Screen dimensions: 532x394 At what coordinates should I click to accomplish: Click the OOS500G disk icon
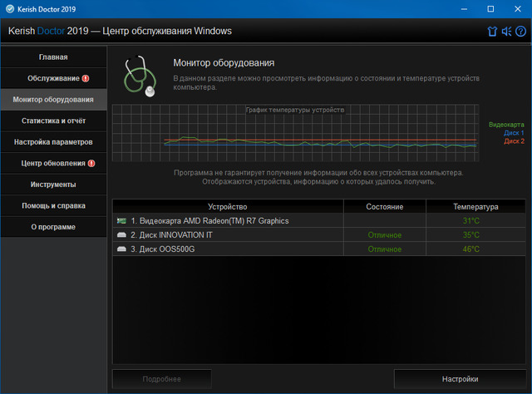click(x=121, y=249)
